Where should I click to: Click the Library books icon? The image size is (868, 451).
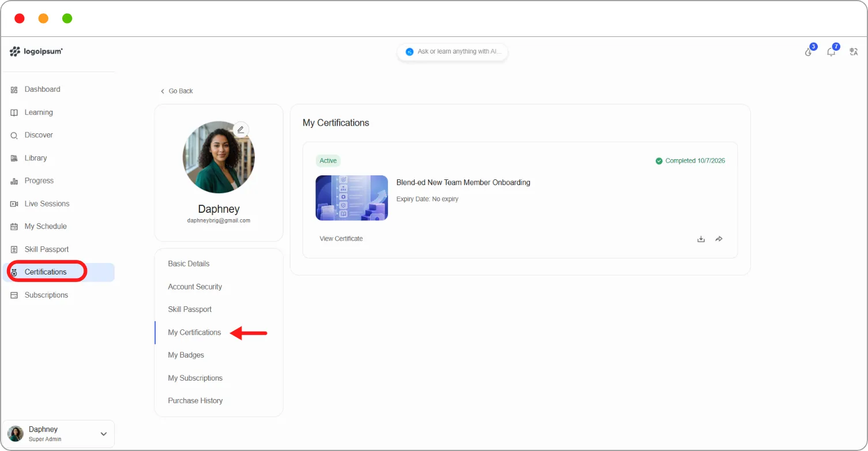click(14, 158)
